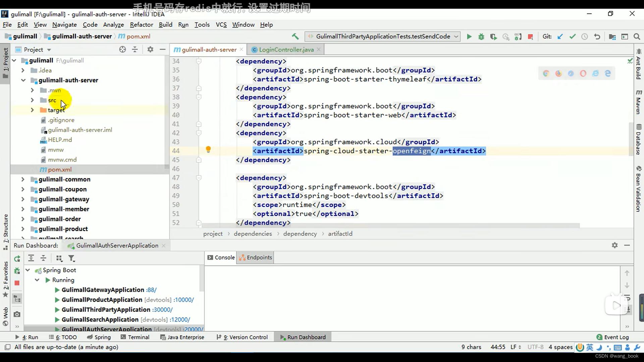Image resolution: width=644 pixels, height=362 pixels.
Task: Revert changes with the undo arrow icon
Action: coord(597,37)
